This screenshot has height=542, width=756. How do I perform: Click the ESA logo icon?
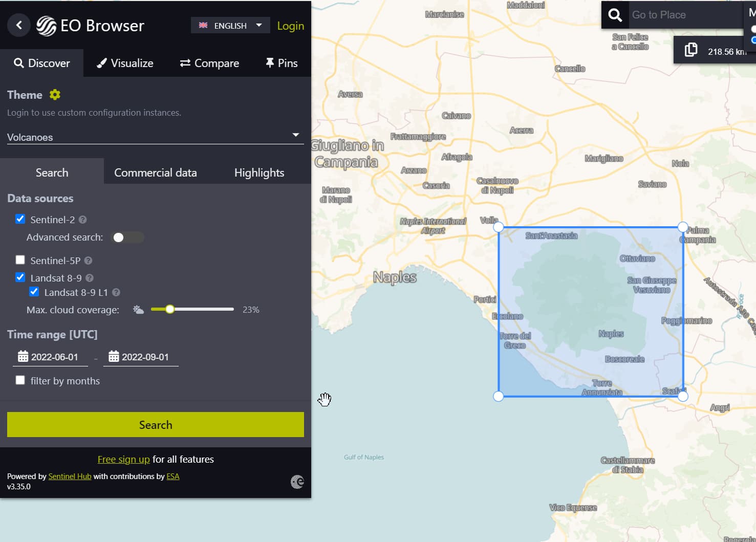pos(297,482)
